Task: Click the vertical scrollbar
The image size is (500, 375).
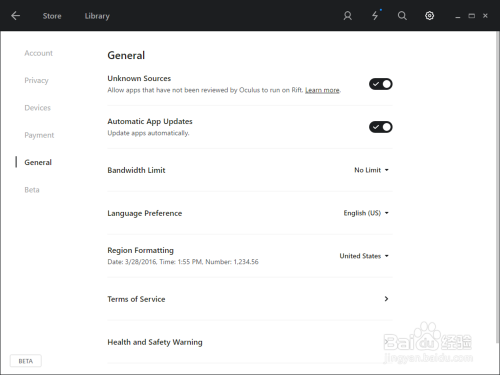Action: [497, 187]
